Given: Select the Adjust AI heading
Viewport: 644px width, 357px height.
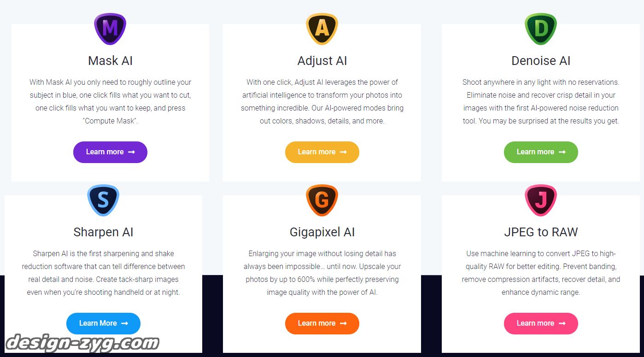Looking at the screenshot, I should coord(322,61).
